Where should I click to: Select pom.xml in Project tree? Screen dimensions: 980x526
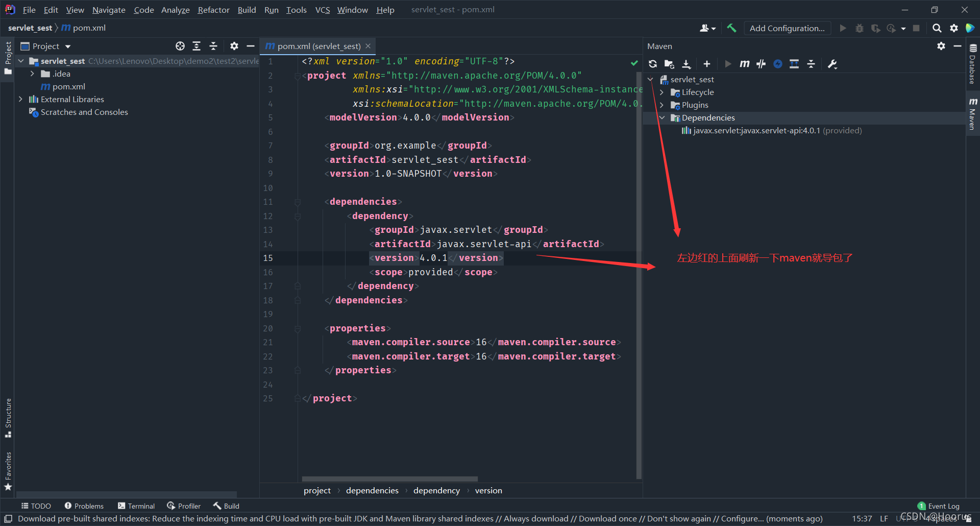point(63,86)
